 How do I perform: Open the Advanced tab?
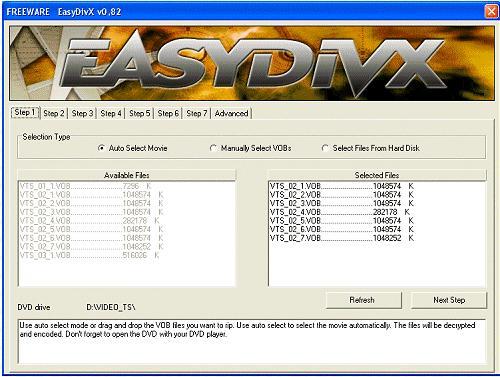(231, 113)
